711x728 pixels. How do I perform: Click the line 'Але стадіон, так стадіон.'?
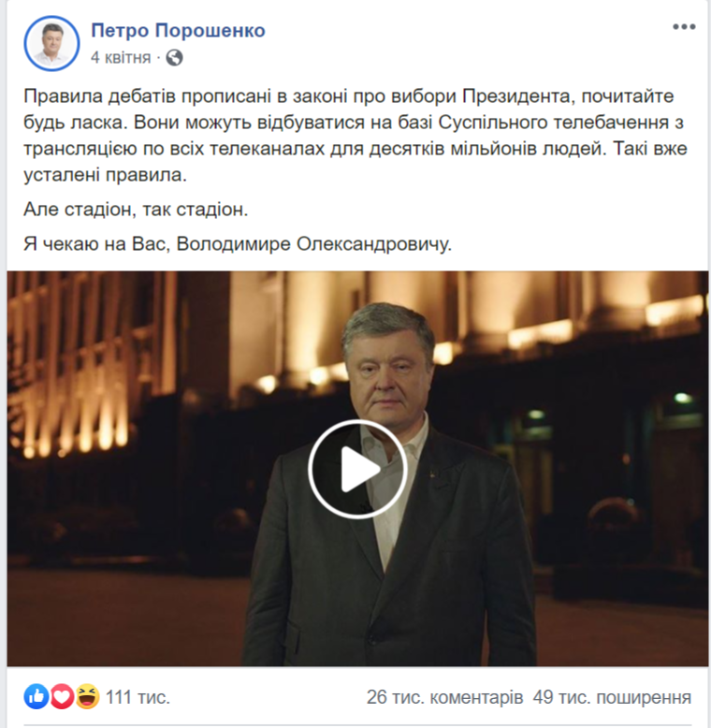(x=136, y=210)
